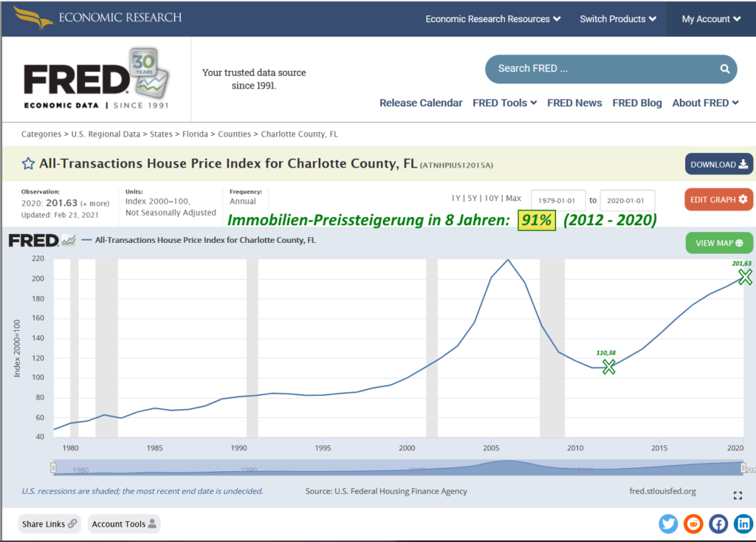
Task: Share the graph on Twitter
Action: [669, 524]
